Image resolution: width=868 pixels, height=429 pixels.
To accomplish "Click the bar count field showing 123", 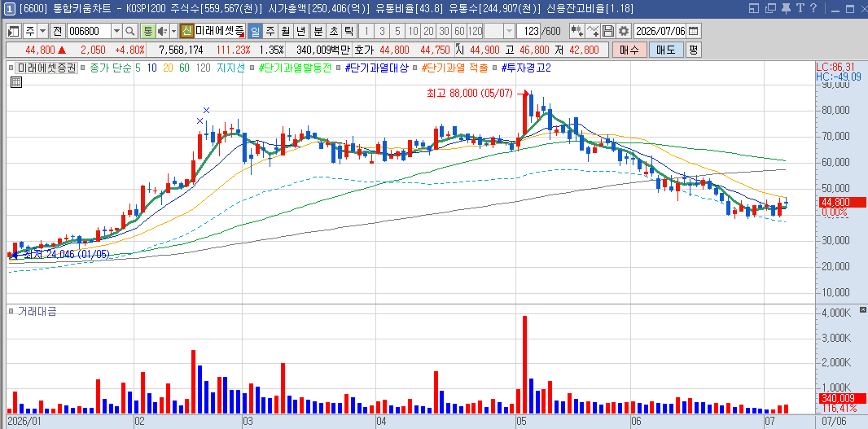I will click(x=528, y=31).
